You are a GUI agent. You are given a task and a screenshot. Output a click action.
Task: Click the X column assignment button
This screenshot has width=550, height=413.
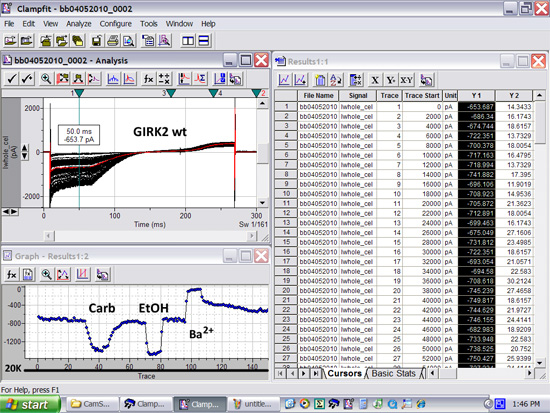pyautogui.click(x=375, y=80)
